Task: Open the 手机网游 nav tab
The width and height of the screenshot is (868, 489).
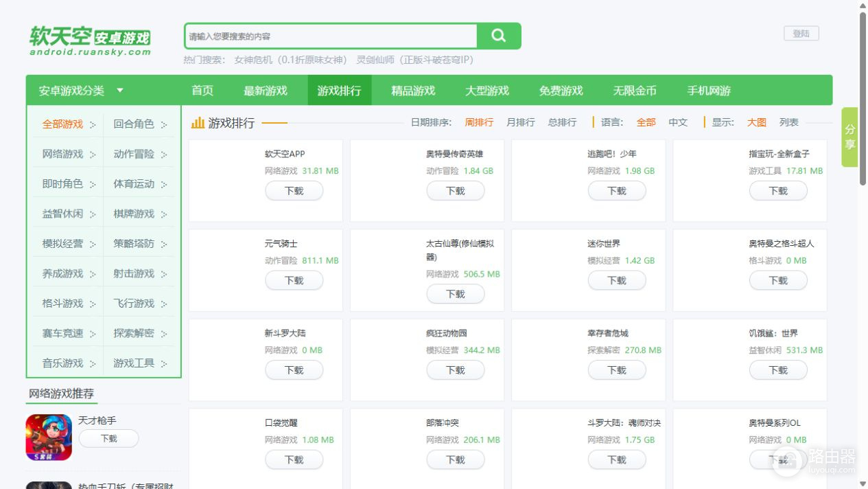Action: tap(709, 90)
